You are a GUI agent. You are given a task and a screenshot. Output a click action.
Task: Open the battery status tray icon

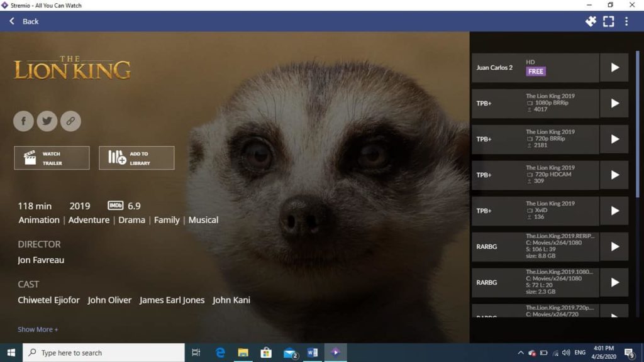(x=544, y=353)
